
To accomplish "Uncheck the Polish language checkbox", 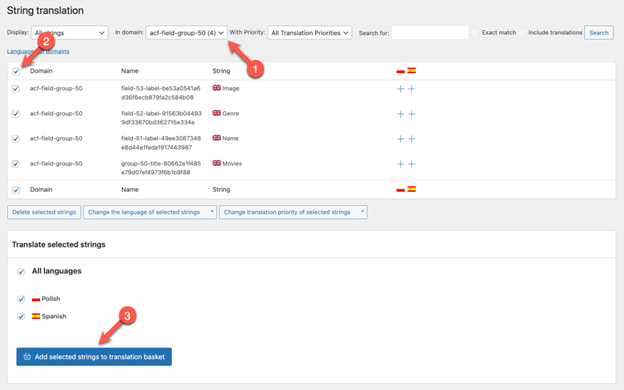I will [21, 299].
